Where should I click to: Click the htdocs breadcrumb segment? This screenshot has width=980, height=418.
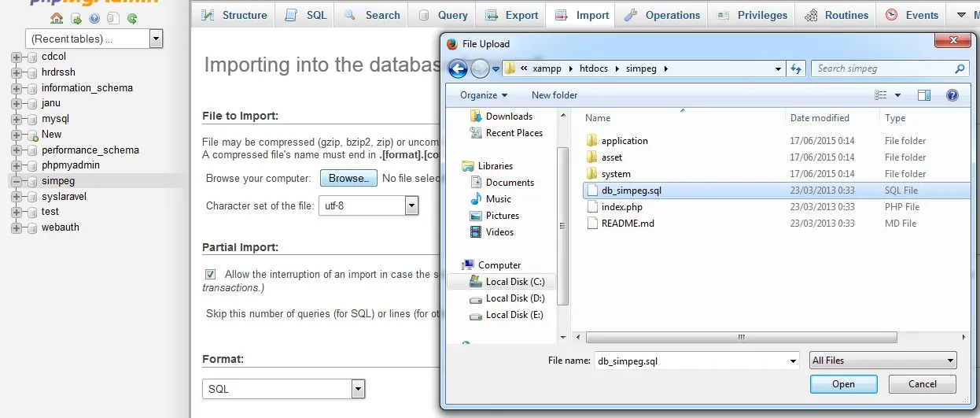(594, 68)
